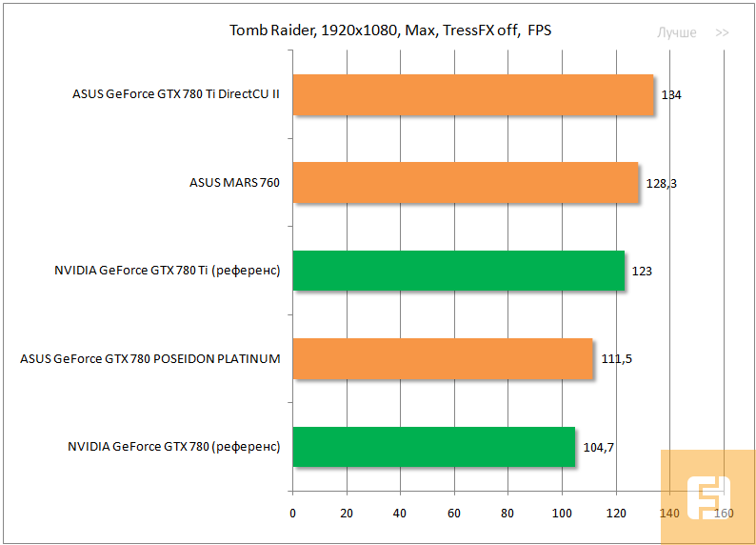Click the 0 tick on the horizontal axis
The image size is (756, 545).
point(292,513)
